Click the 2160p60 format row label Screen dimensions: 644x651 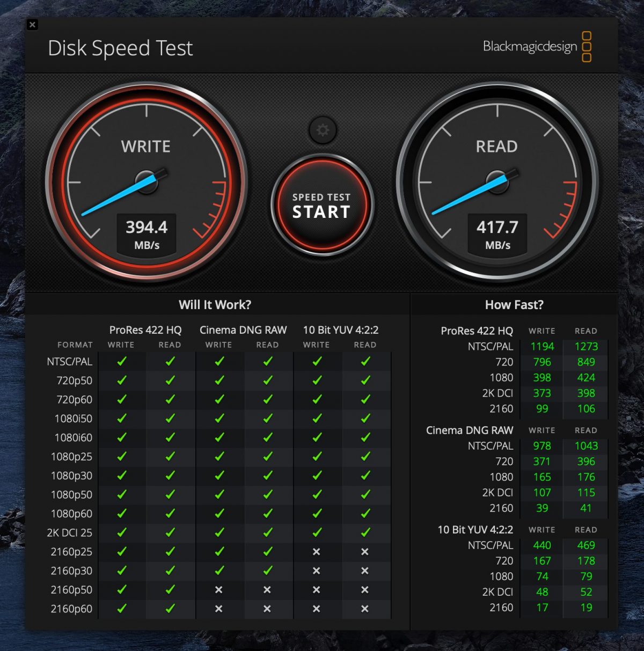click(x=71, y=609)
